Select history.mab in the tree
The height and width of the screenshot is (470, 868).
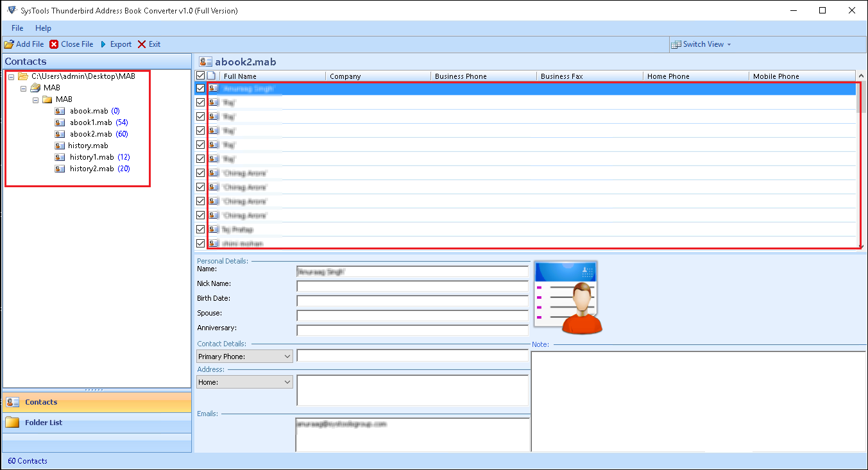tap(88, 146)
